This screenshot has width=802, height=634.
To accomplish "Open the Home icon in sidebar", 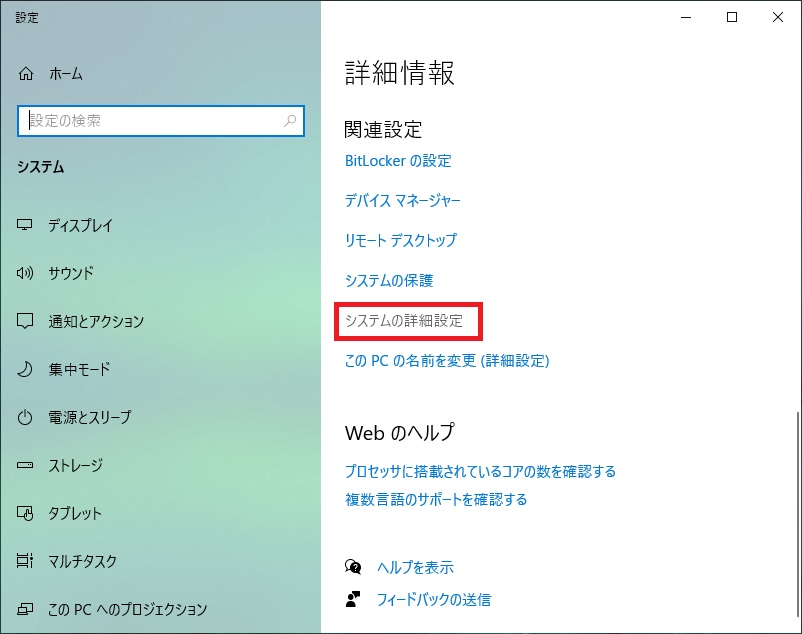I will click(26, 74).
